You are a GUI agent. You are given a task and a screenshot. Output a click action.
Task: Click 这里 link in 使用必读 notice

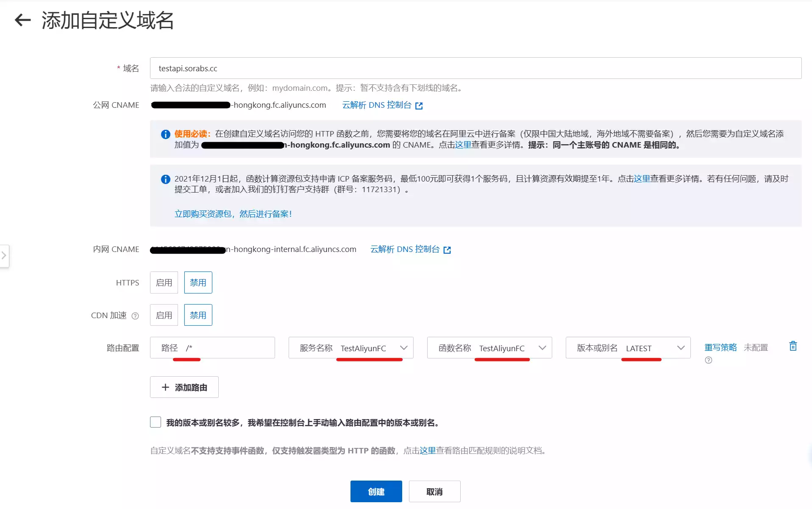point(463,145)
